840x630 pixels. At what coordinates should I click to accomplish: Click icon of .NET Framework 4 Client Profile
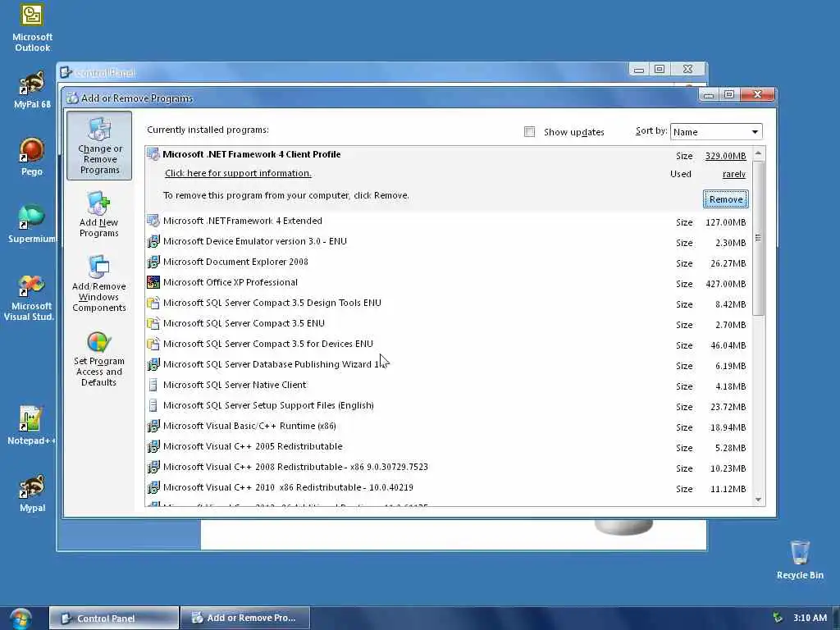153,154
